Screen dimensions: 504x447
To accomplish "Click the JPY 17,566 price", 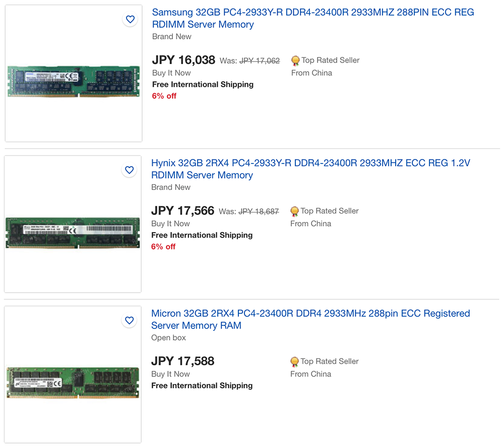I will tap(182, 211).
